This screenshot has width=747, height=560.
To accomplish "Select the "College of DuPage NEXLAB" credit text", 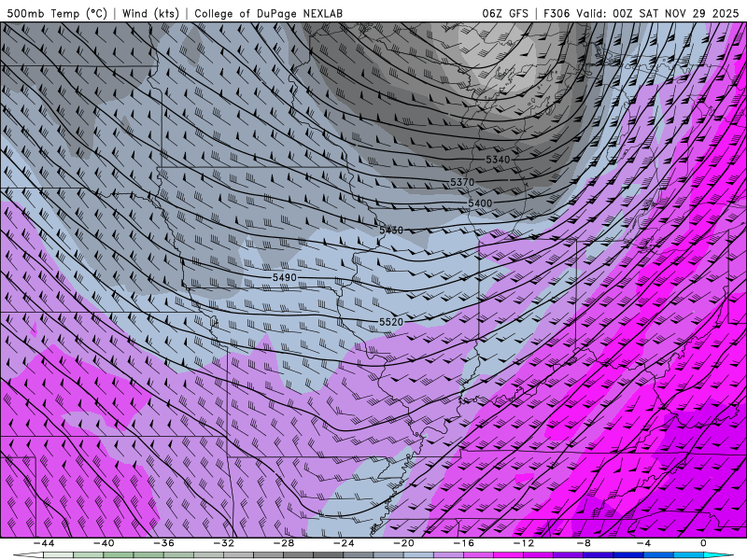I will [268, 13].
